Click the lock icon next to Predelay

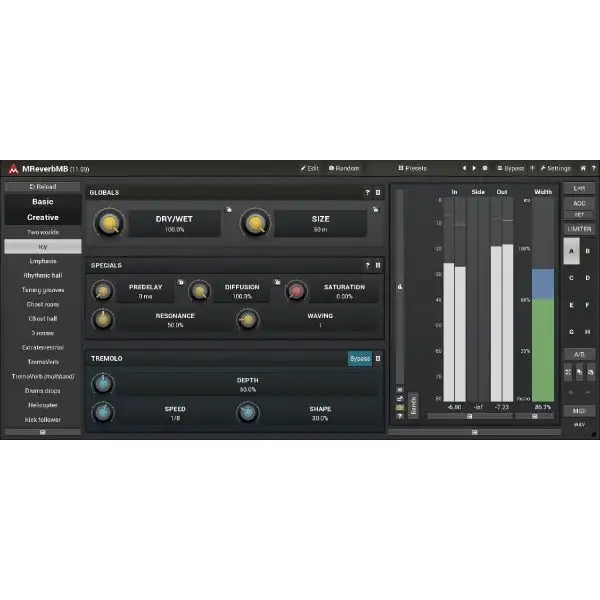[180, 283]
